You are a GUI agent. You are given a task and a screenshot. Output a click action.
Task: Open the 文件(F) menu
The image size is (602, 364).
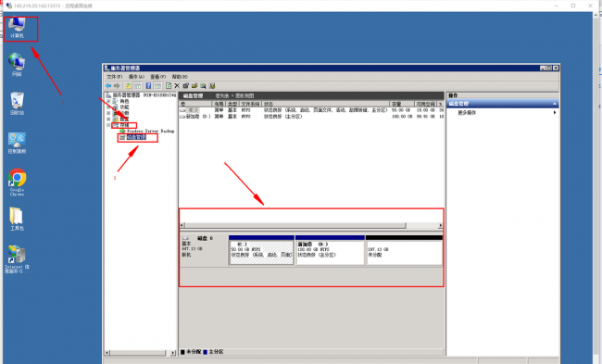(115, 77)
